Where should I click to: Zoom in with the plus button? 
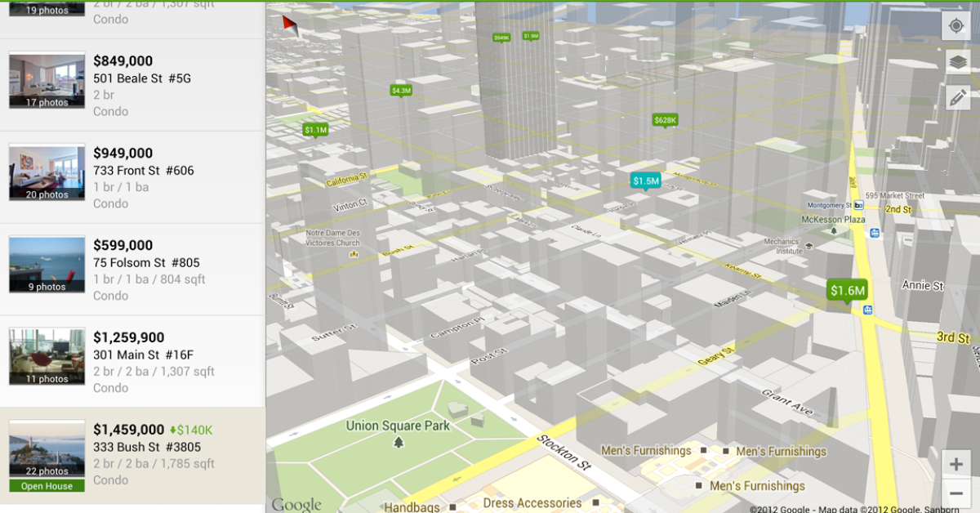tap(955, 464)
